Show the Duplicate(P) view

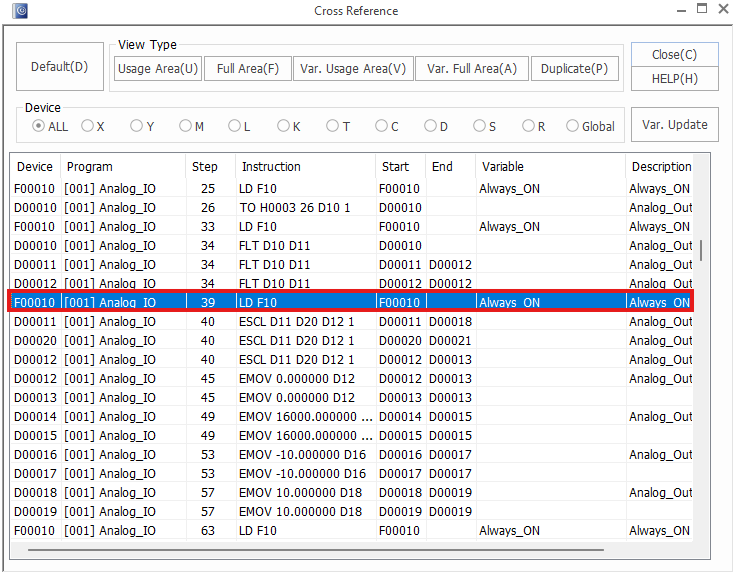[574, 69]
